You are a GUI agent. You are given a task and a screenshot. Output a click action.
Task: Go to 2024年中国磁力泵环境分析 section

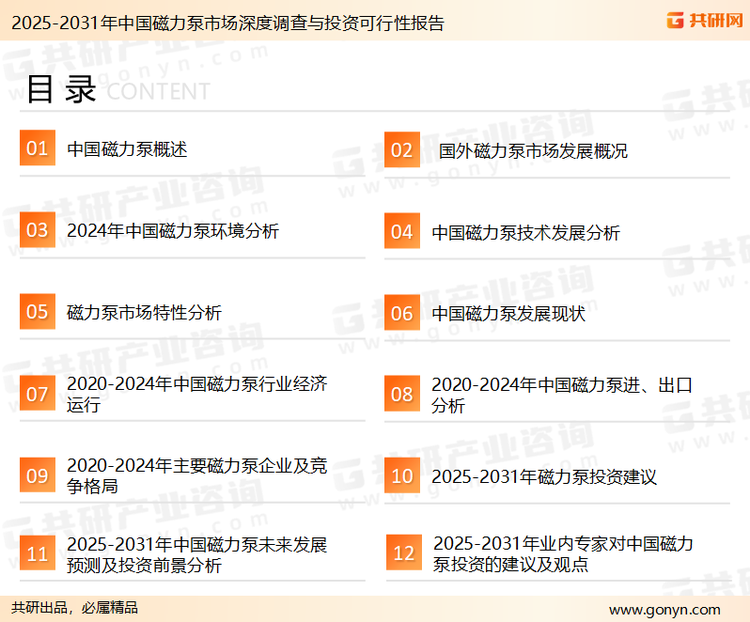click(172, 231)
